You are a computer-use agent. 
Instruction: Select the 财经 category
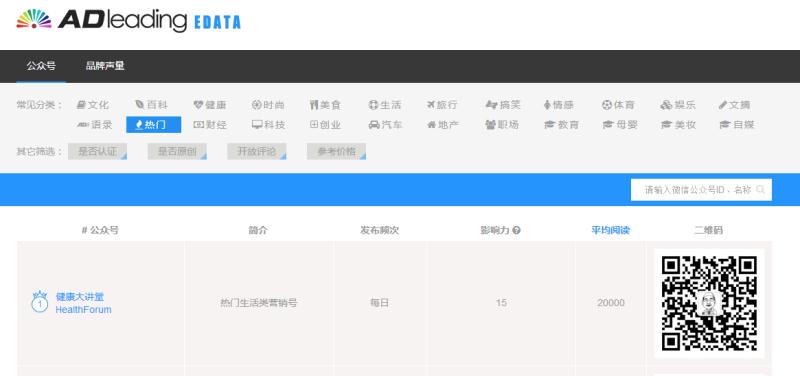[x=210, y=124]
